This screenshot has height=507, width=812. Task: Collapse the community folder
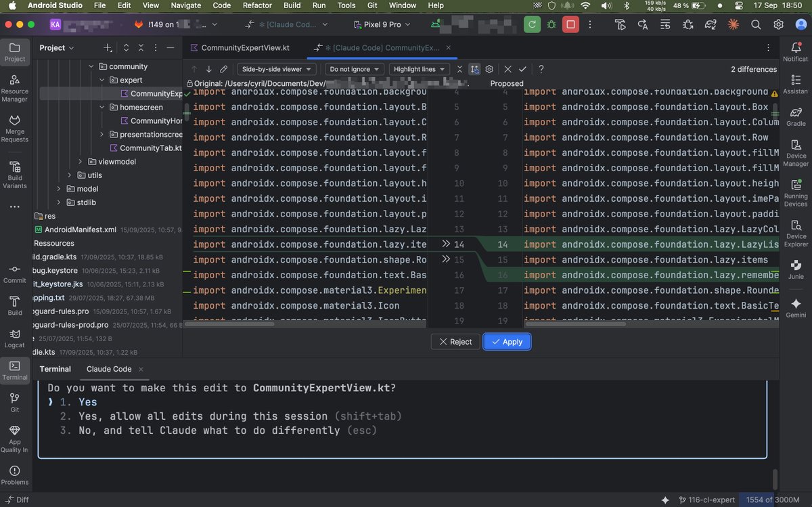click(x=91, y=66)
